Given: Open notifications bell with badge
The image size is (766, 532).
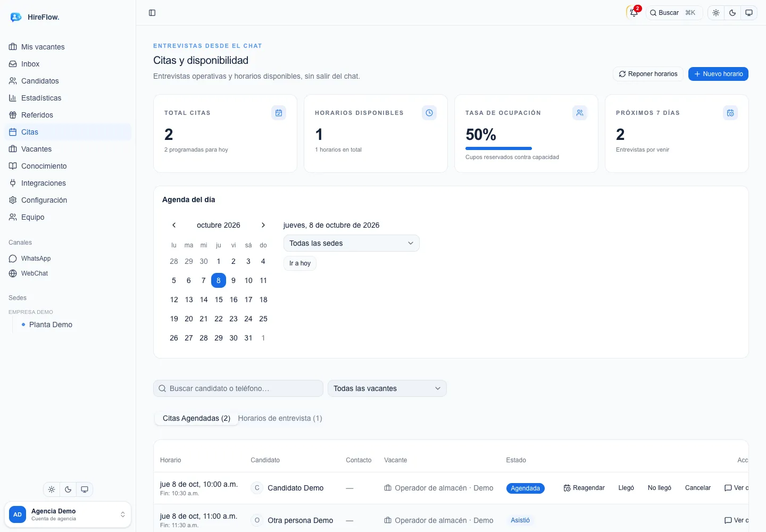Looking at the screenshot, I should pos(634,13).
